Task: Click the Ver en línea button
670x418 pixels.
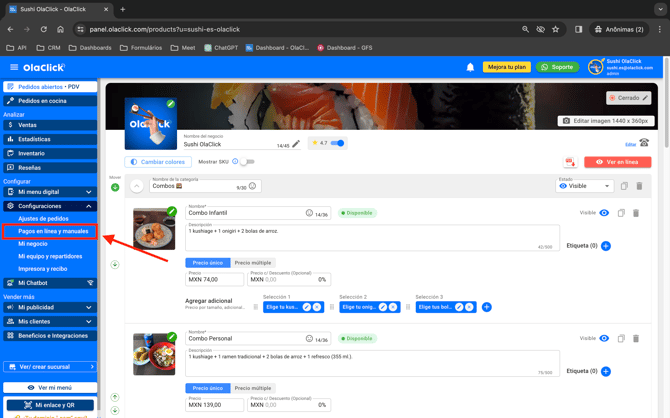Action: pos(617,162)
